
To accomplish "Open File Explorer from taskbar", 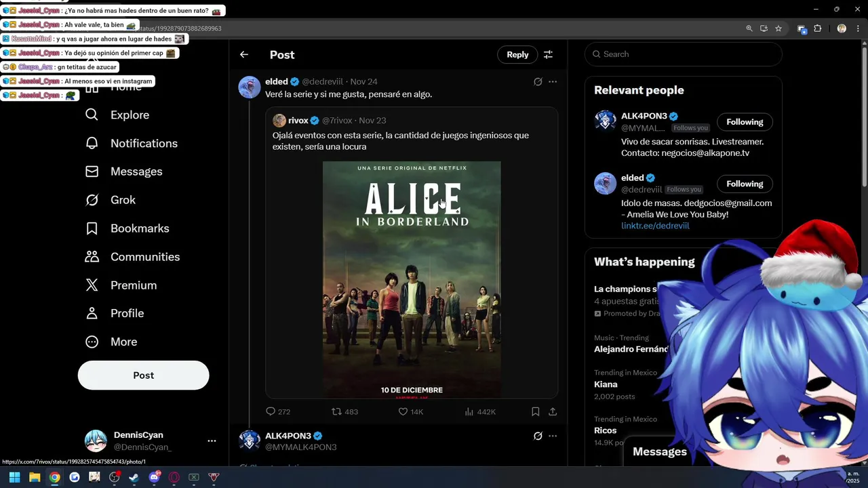I will tap(35, 477).
